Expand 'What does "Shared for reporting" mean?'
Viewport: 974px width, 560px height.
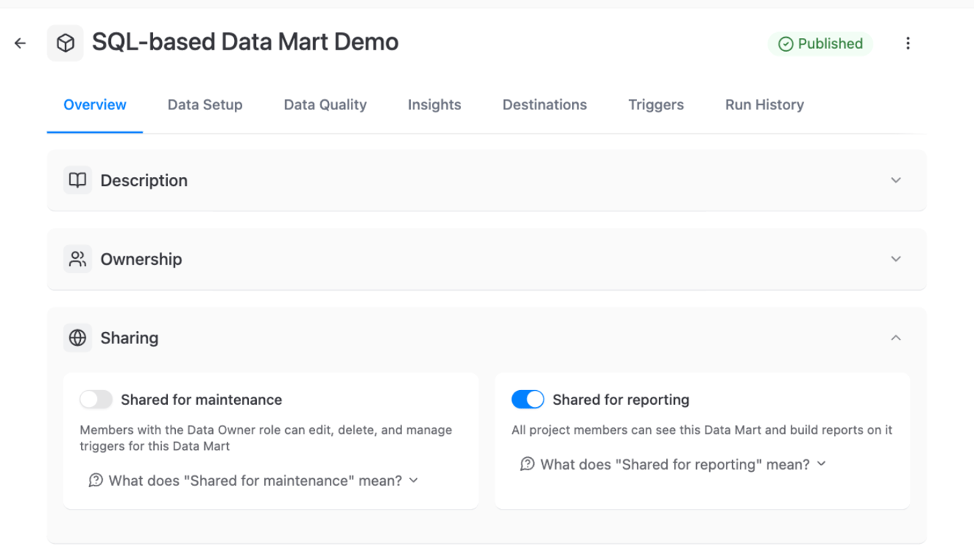tap(673, 464)
